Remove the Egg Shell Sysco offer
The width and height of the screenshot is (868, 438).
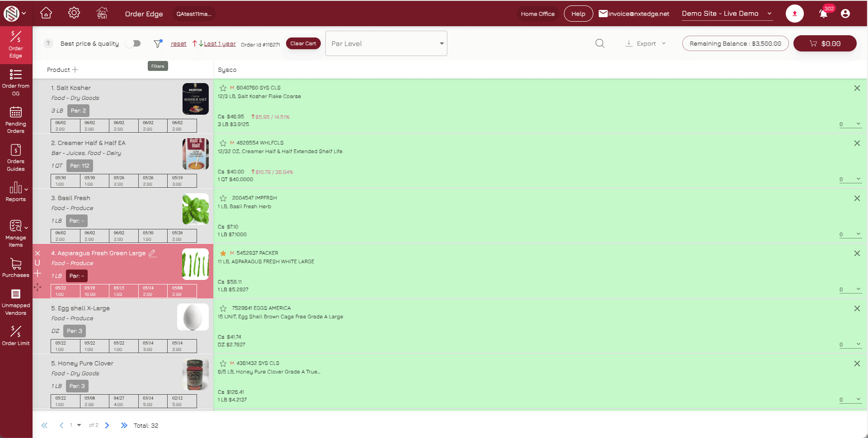pos(857,308)
